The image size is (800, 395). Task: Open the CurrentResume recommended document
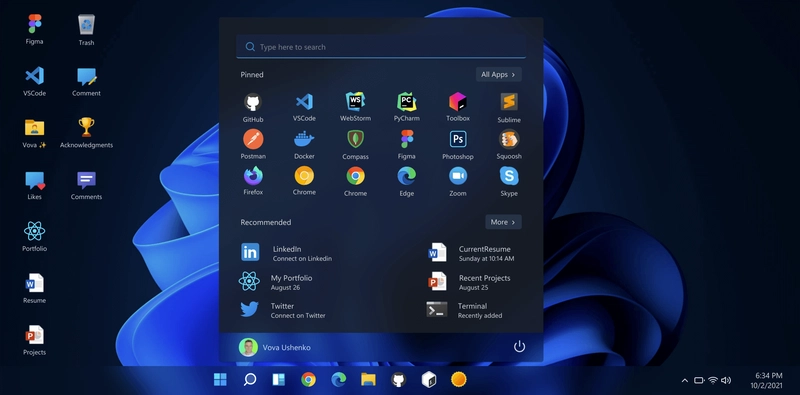point(471,253)
